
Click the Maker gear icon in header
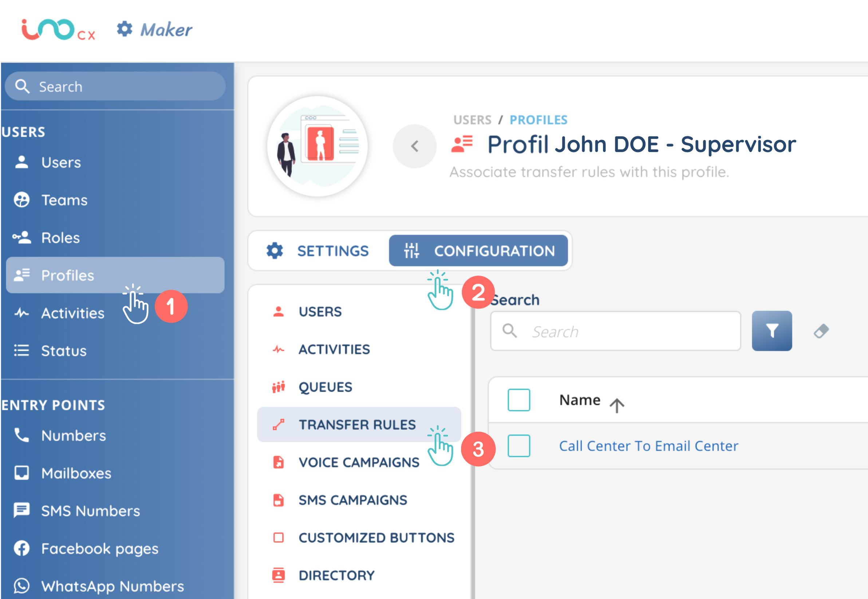click(125, 29)
